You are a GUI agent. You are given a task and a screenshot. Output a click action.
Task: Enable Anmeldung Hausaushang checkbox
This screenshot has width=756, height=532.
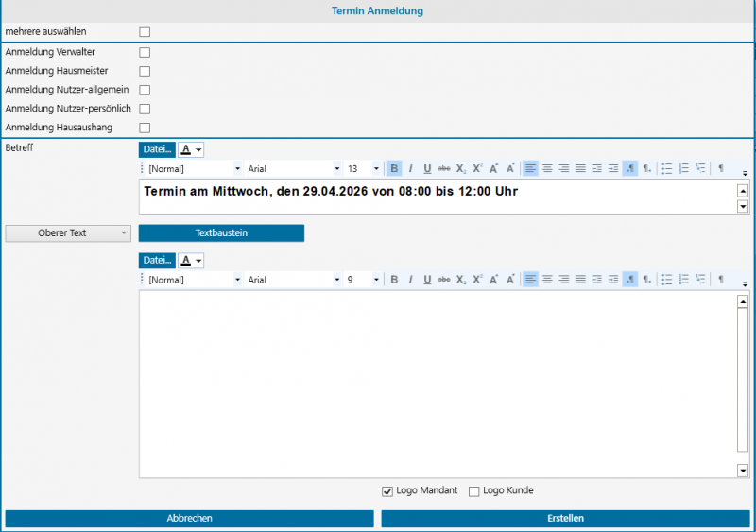tap(145, 128)
